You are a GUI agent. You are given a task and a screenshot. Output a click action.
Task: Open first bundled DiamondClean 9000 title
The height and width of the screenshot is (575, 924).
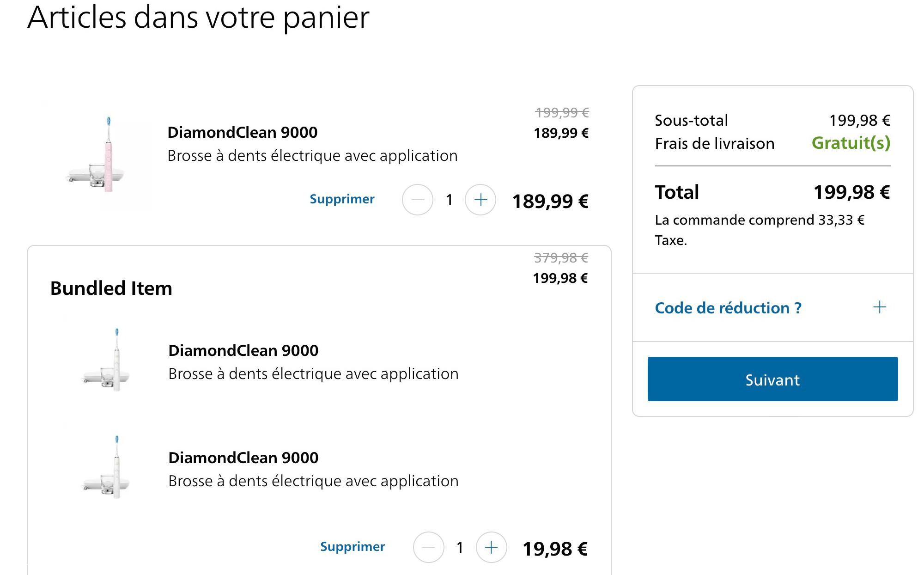coord(243,351)
